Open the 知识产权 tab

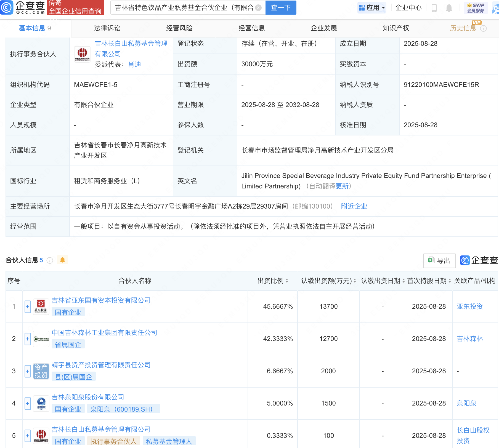pos(396,28)
